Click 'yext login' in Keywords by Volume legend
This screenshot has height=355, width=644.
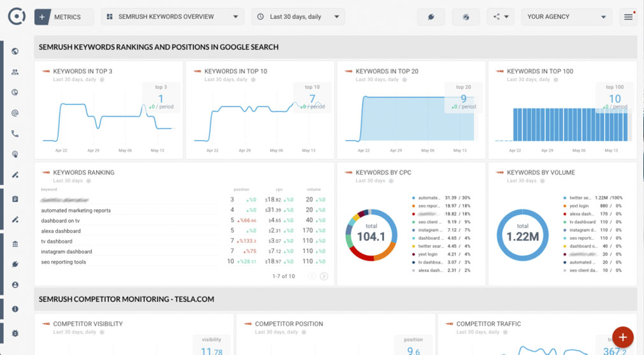[579, 206]
